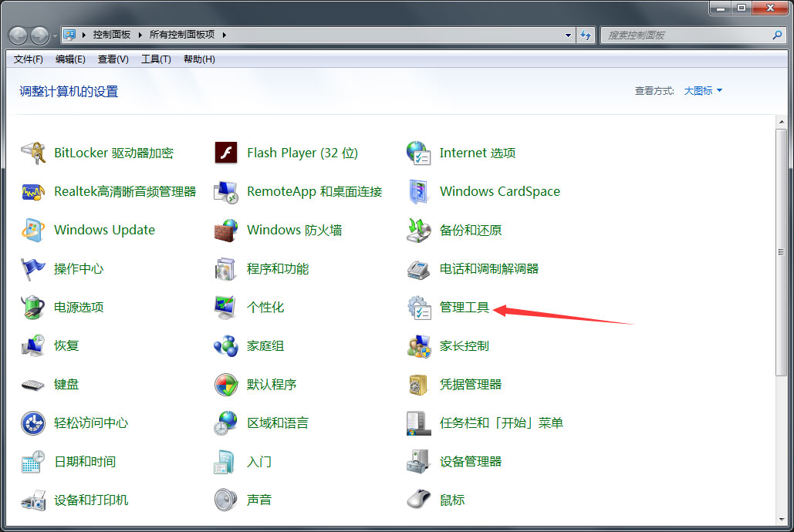Click the address bar refresh button
The image size is (794, 532).
586,35
